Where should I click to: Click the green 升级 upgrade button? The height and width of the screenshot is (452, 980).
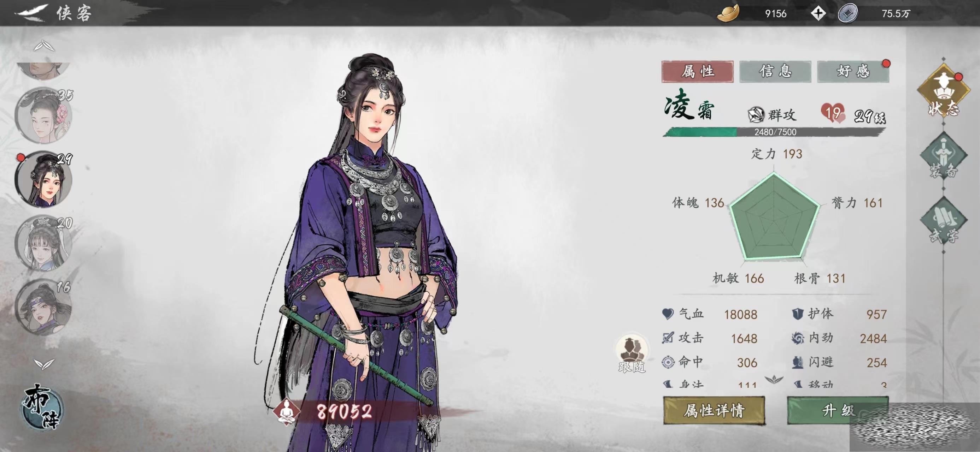(x=838, y=410)
